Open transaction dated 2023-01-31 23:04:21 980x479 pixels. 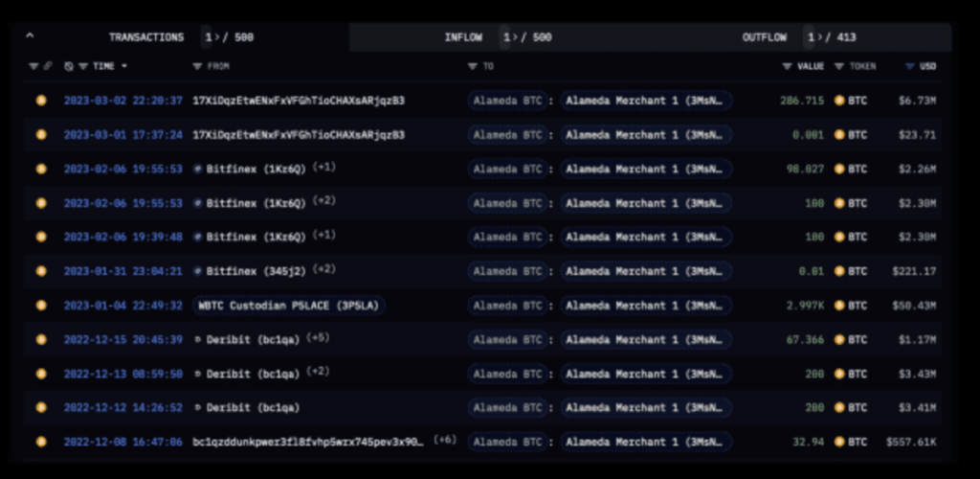tap(122, 271)
